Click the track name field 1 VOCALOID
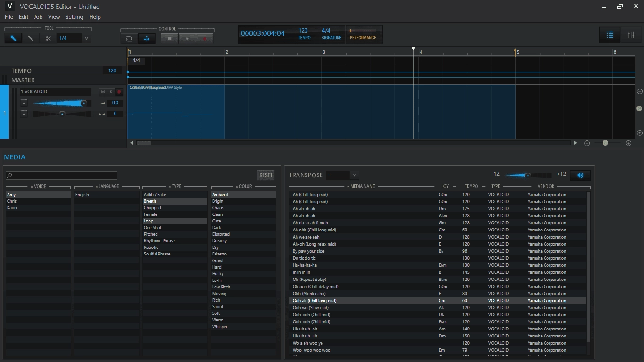 click(56, 92)
